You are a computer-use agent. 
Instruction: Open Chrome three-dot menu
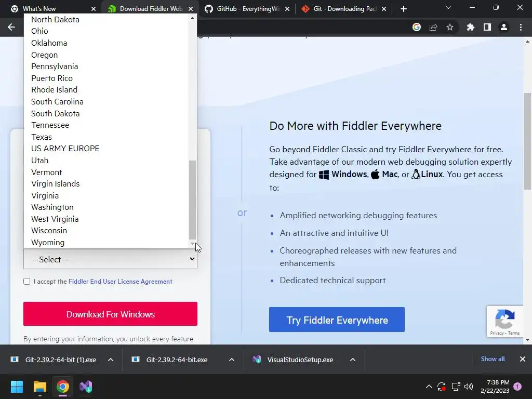(521, 27)
